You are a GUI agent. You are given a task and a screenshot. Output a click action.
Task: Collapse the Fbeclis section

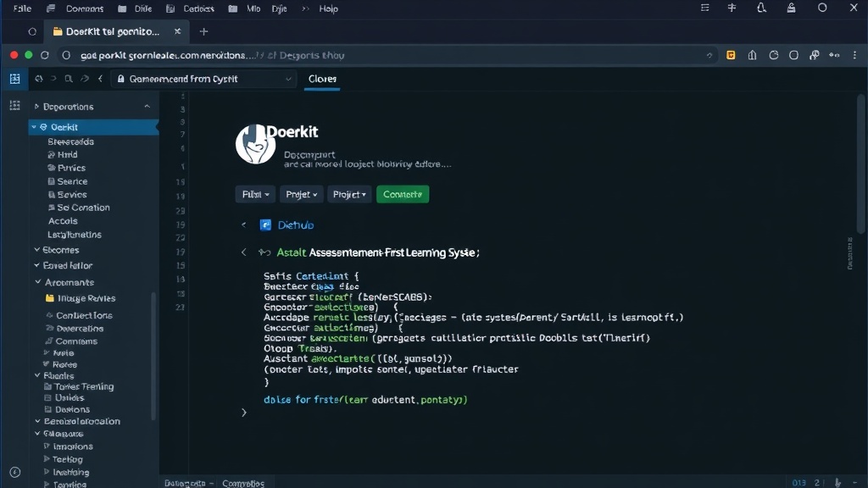[37, 375]
